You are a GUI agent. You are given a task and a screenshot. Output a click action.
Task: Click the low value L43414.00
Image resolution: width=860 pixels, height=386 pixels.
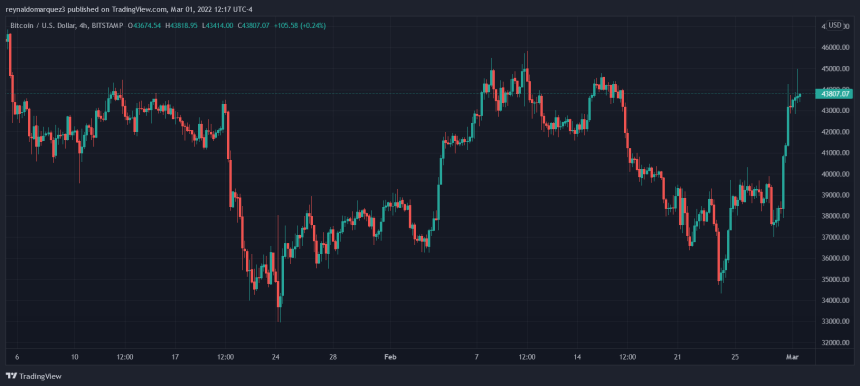(x=217, y=26)
